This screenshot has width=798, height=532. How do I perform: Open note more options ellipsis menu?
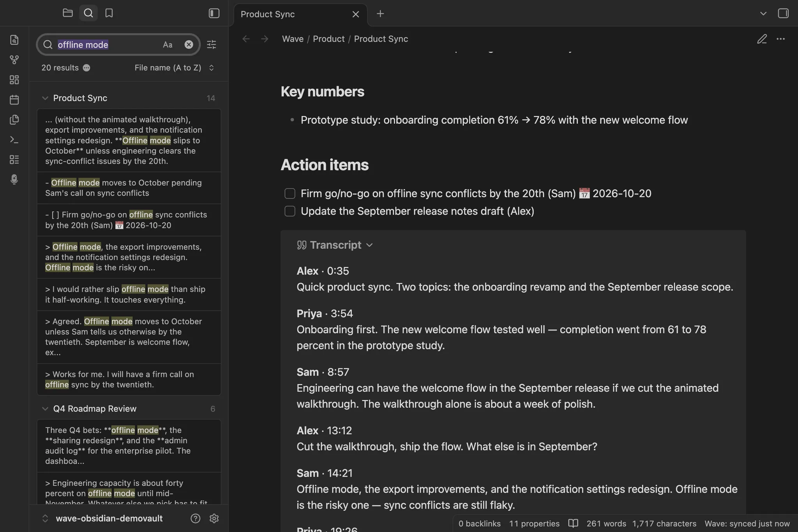[781, 39]
